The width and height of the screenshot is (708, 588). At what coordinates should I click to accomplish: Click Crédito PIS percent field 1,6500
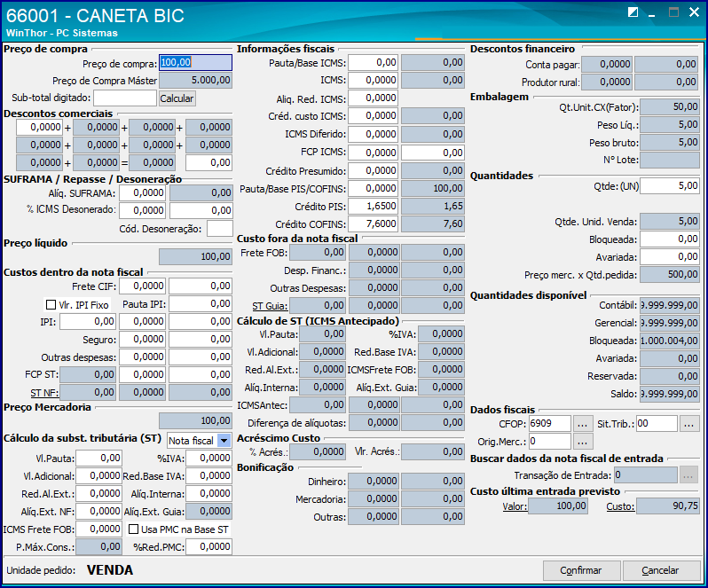(373, 207)
